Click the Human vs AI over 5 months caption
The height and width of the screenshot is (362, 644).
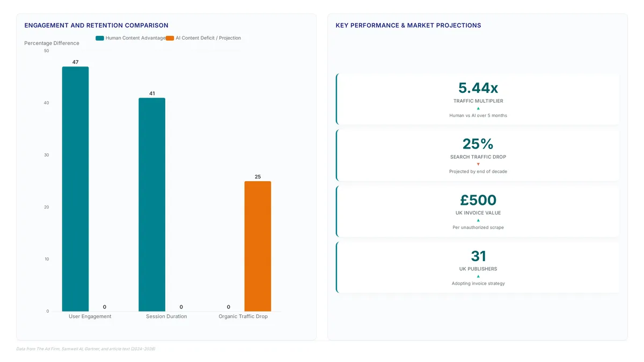point(478,115)
